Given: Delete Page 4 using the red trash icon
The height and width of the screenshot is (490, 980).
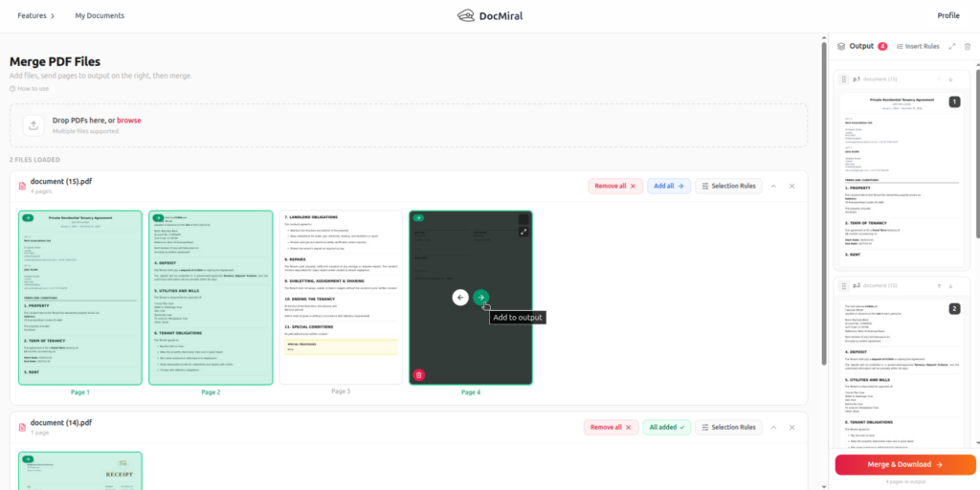Looking at the screenshot, I should point(419,375).
